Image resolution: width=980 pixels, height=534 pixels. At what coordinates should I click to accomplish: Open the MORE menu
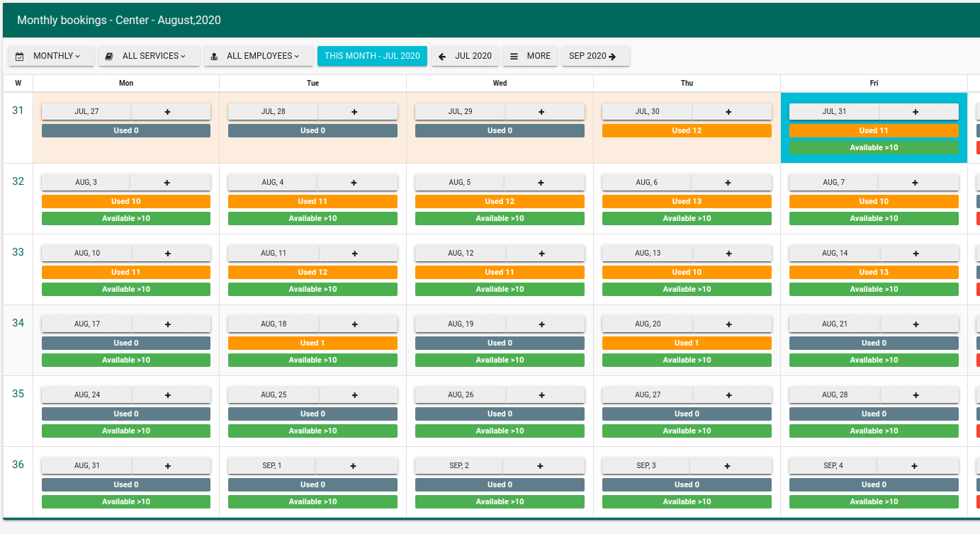pyautogui.click(x=531, y=56)
